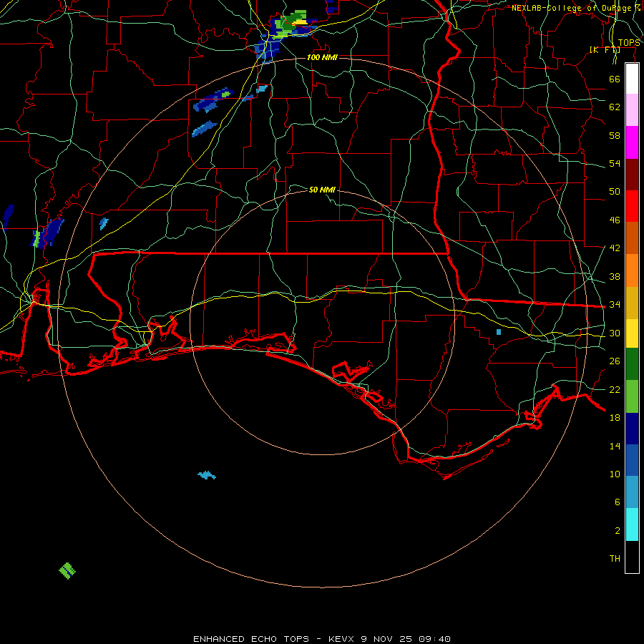Click the legend value "58"
The width and height of the screenshot is (644, 644).
pos(615,135)
